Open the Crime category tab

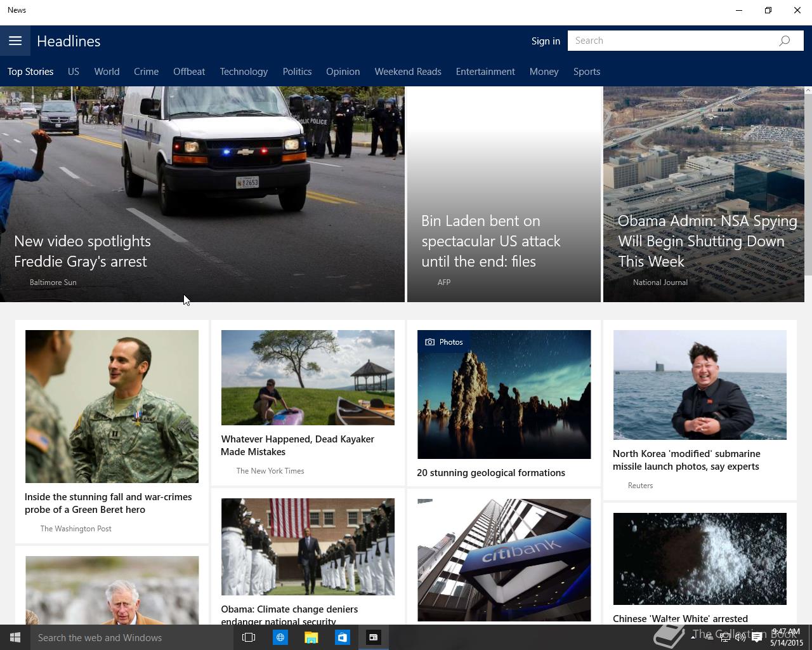coord(146,72)
